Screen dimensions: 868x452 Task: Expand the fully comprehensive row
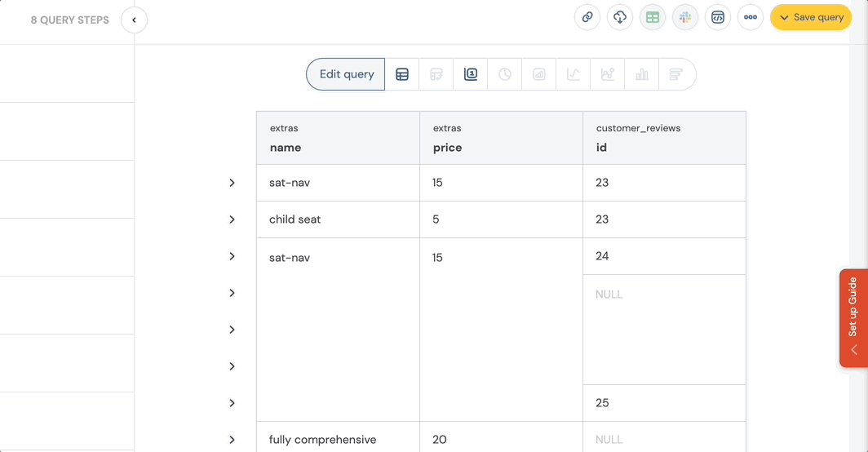click(232, 440)
